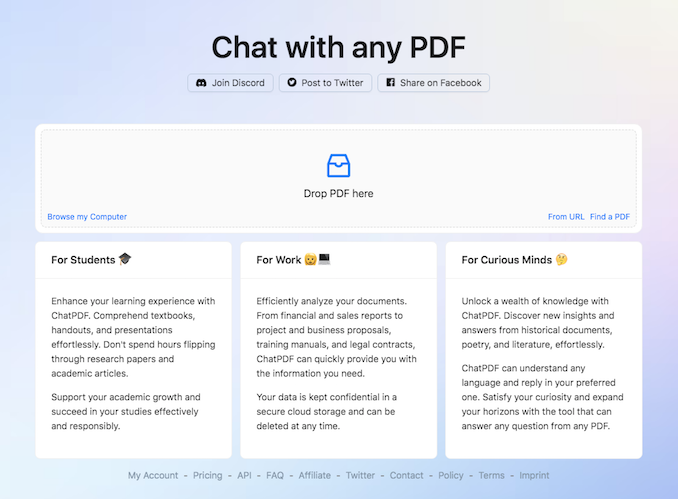Screen dimensions: 678x499
Task: View the Policy footer link
Action: point(451,475)
